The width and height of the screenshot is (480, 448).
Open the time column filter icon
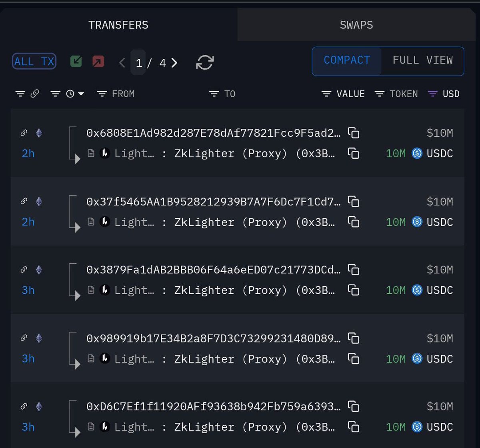[x=55, y=94]
